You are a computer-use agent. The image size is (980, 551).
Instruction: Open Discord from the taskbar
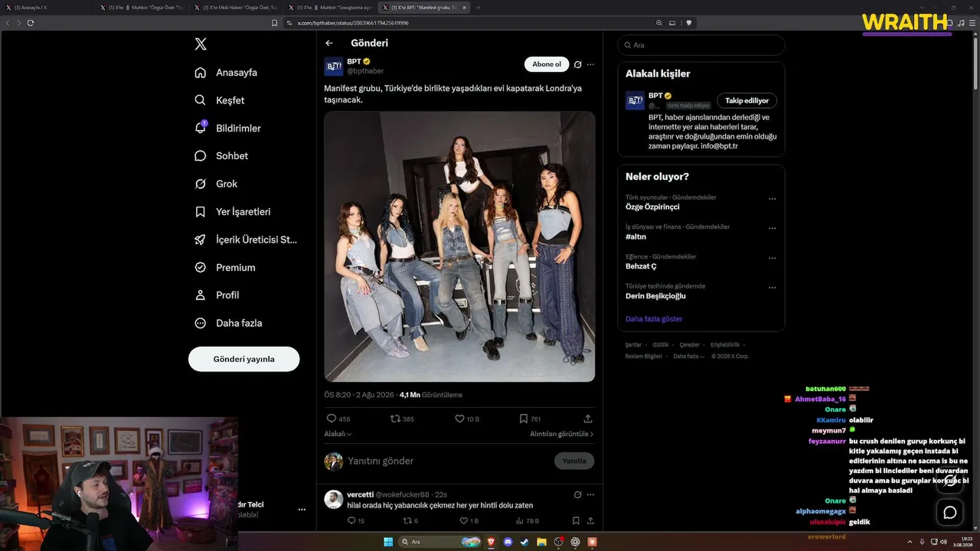pos(508,542)
